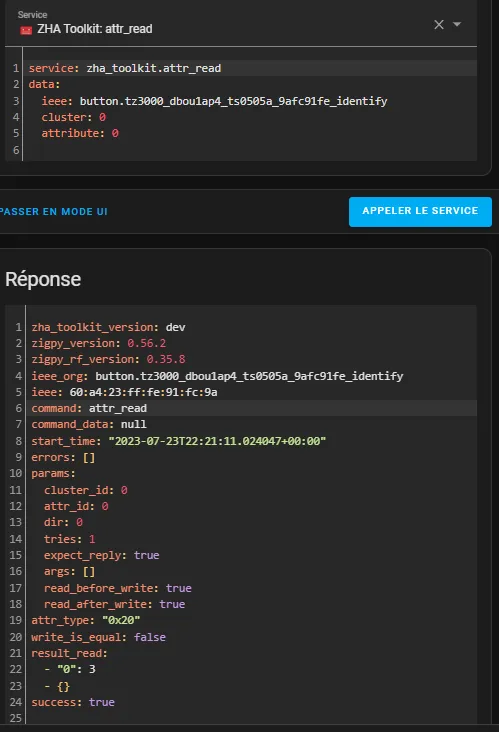Click the red ZHA Toolkit service icon
The width and height of the screenshot is (499, 732).
[x=26, y=30]
